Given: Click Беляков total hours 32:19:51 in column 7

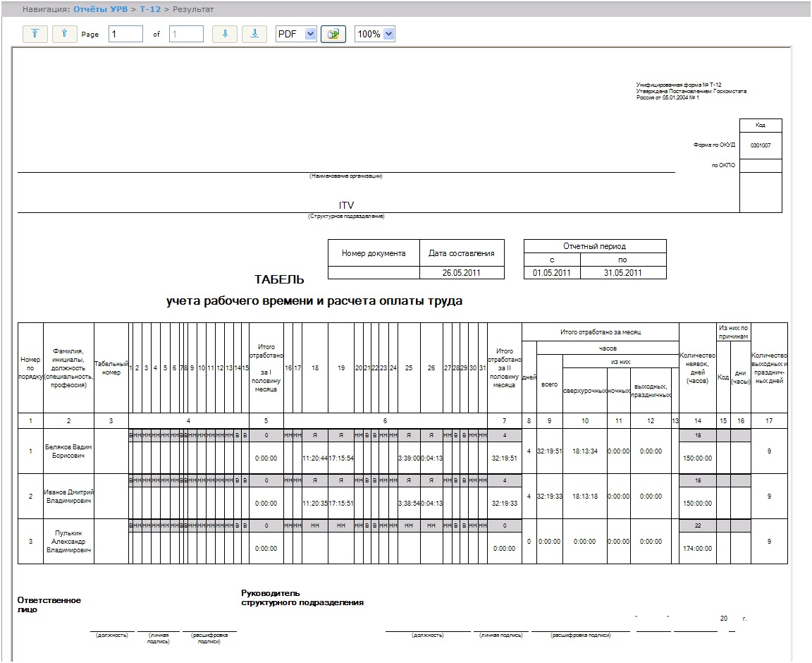Looking at the screenshot, I should [505, 458].
